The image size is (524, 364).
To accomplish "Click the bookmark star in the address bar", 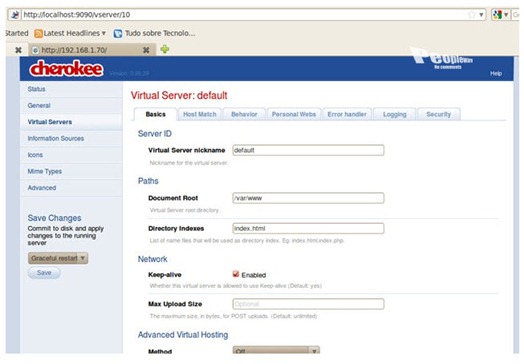I will click(x=472, y=14).
